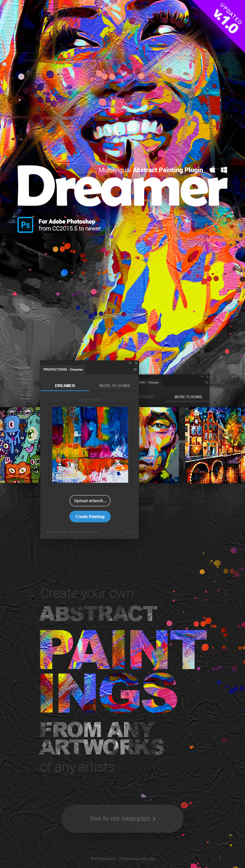Click the Apple platform icon
Screen dimensions: 245x868
click(212, 170)
